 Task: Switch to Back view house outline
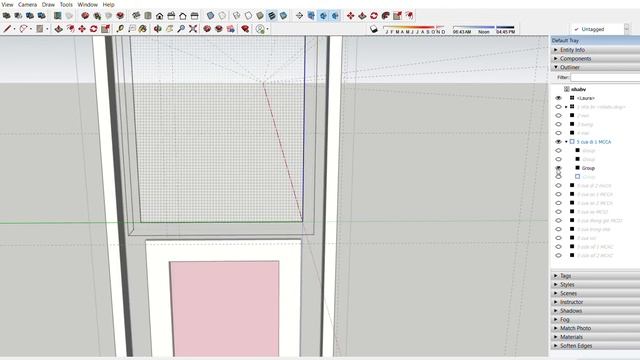[x=183, y=16]
